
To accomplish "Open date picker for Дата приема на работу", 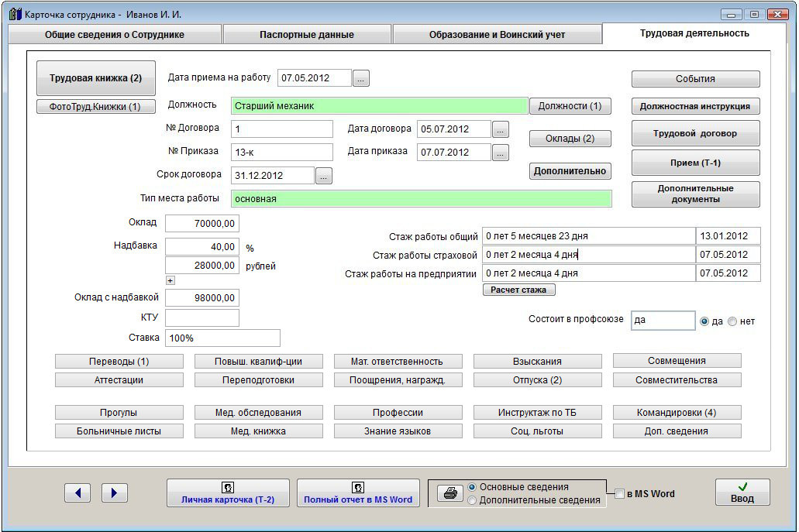I will [x=362, y=77].
